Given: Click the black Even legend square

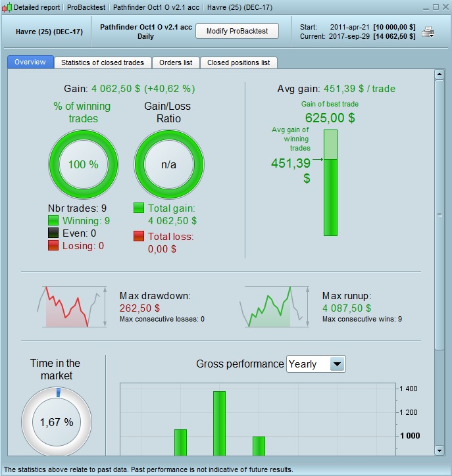Looking at the screenshot, I should pos(53,233).
